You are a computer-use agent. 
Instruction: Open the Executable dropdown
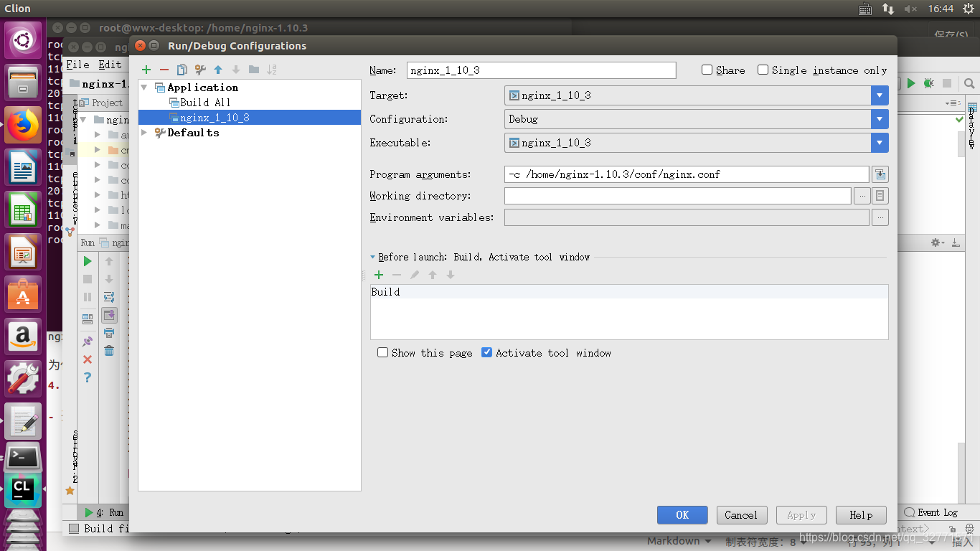(880, 143)
